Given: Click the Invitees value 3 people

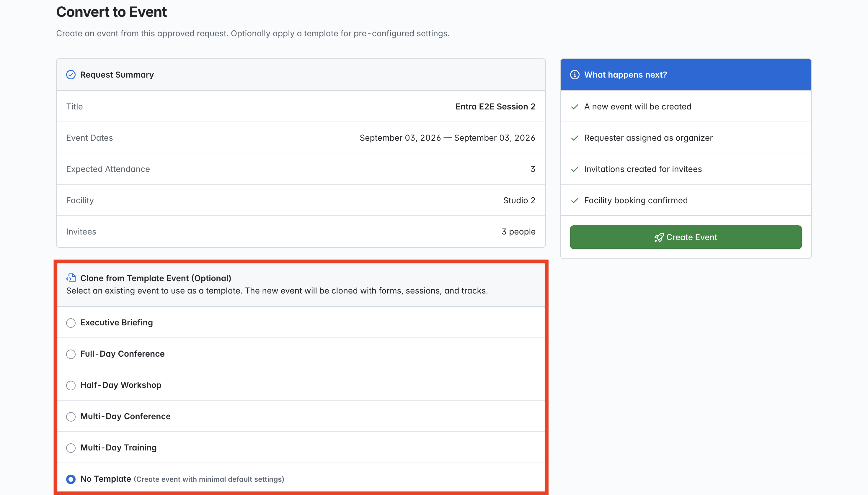Looking at the screenshot, I should (x=518, y=232).
